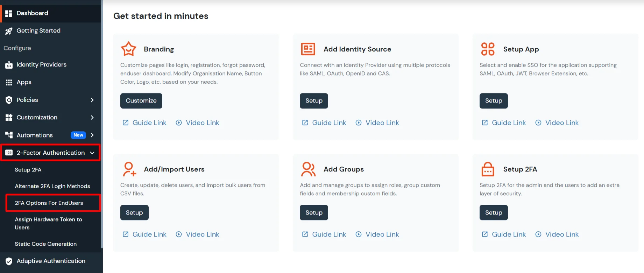This screenshot has height=273, width=644.
Task: Collapse the 2-Factor Authentication section
Action: 92,153
